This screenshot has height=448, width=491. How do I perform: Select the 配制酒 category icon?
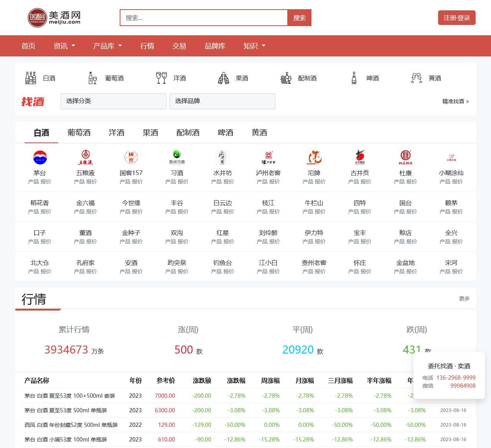tap(285, 78)
